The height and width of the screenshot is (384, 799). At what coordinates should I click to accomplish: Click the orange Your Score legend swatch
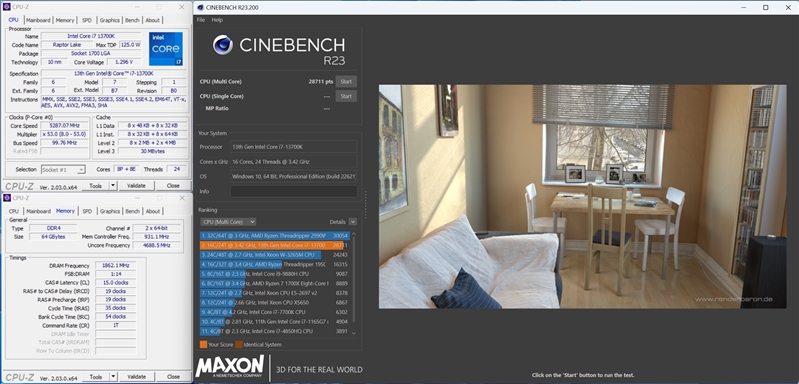[x=203, y=345]
